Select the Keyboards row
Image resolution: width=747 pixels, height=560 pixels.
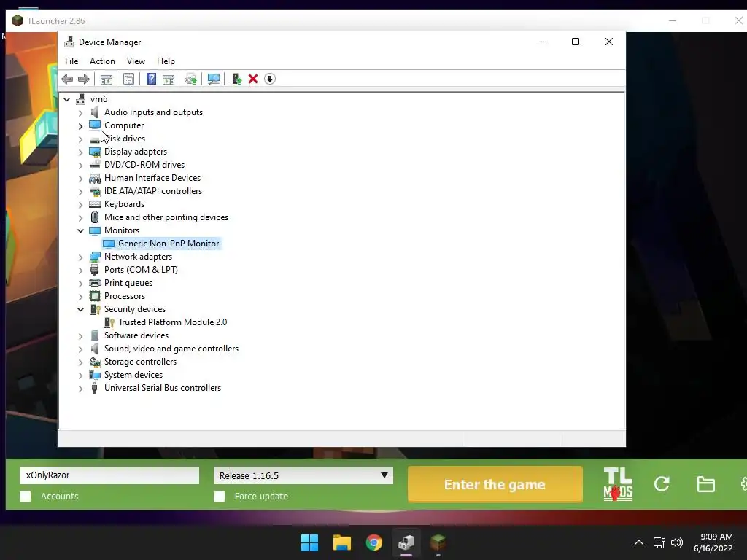coord(124,204)
